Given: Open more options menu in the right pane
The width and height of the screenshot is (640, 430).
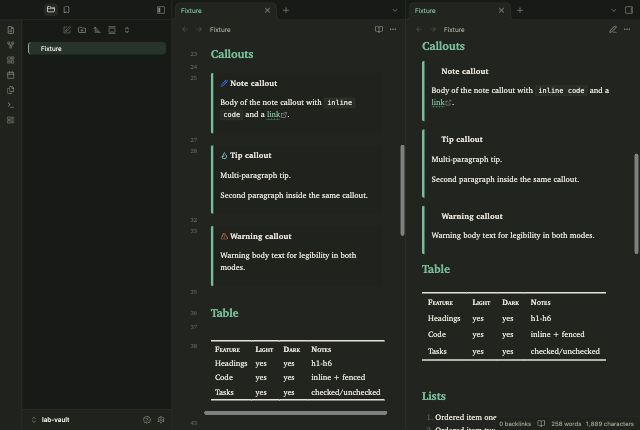Looking at the screenshot, I should click(627, 29).
